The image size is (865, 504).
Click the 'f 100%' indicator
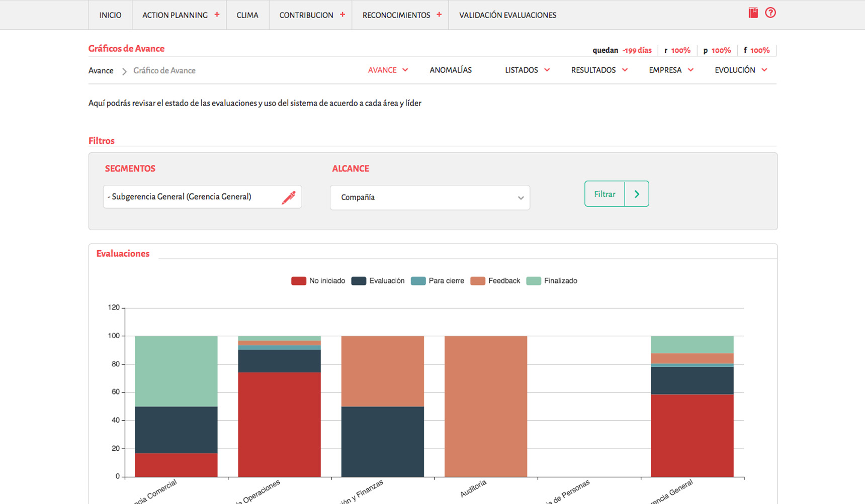pos(756,50)
